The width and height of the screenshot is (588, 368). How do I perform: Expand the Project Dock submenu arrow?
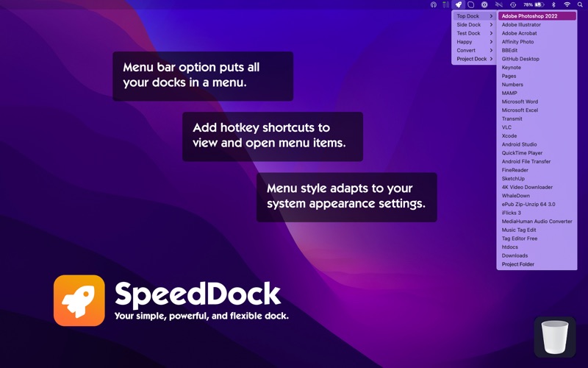click(491, 59)
